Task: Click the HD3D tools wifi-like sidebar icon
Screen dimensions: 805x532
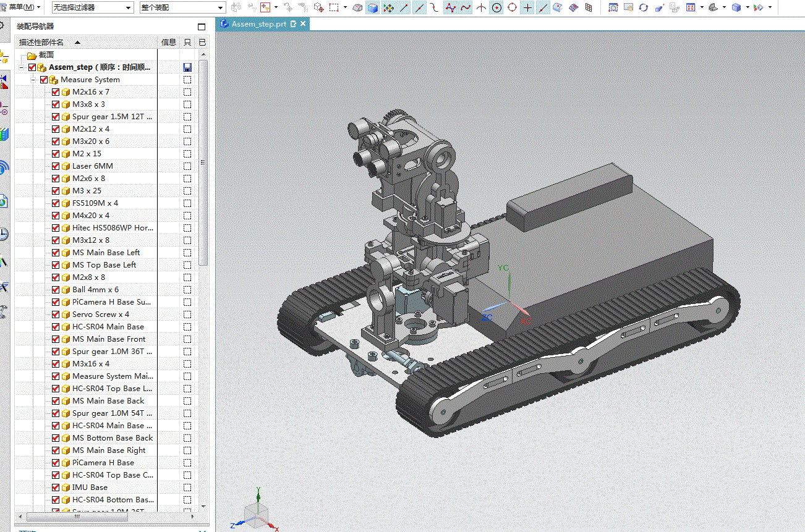Action: tap(4, 167)
